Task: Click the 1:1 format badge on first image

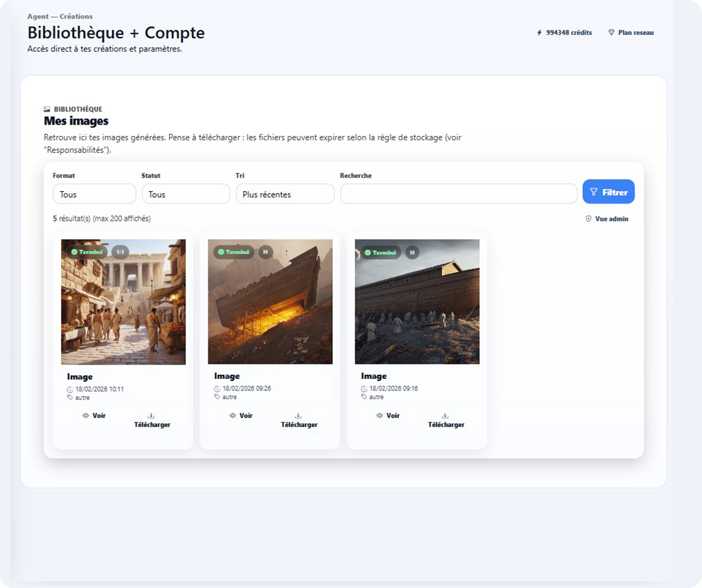Action: [120, 252]
